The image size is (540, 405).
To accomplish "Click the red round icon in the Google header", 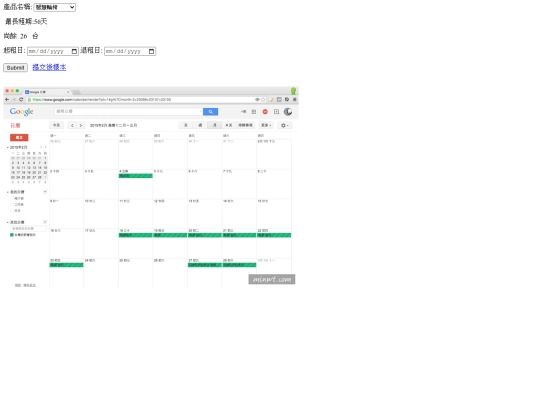I will (x=265, y=112).
